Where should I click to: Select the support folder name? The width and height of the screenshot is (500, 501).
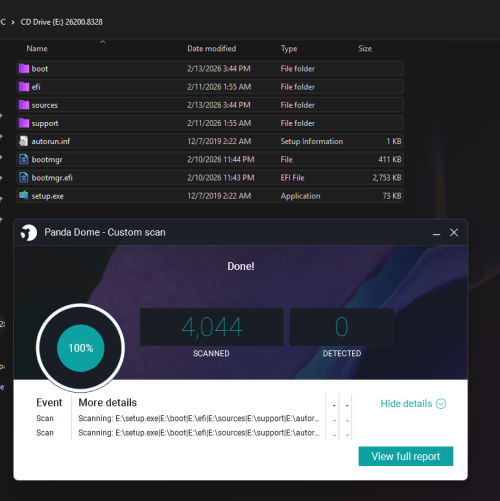45,123
